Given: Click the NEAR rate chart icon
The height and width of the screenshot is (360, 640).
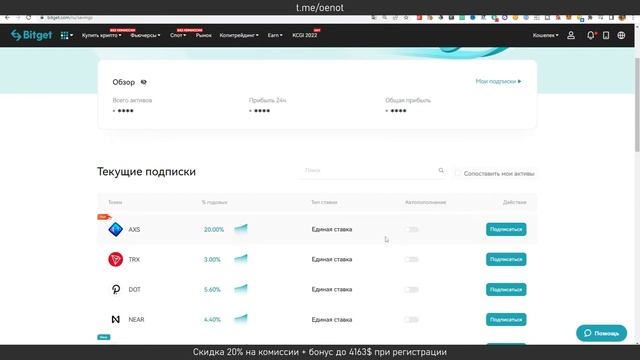Looking at the screenshot, I should point(241,319).
